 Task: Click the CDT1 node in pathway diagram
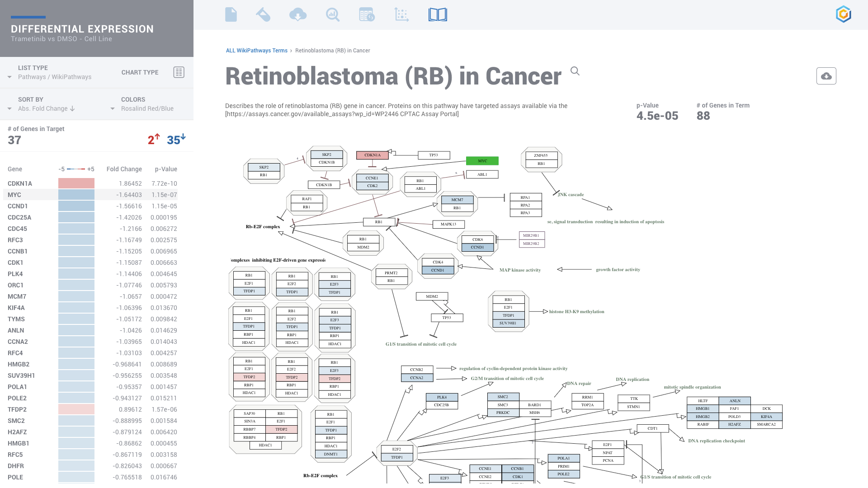tap(652, 428)
